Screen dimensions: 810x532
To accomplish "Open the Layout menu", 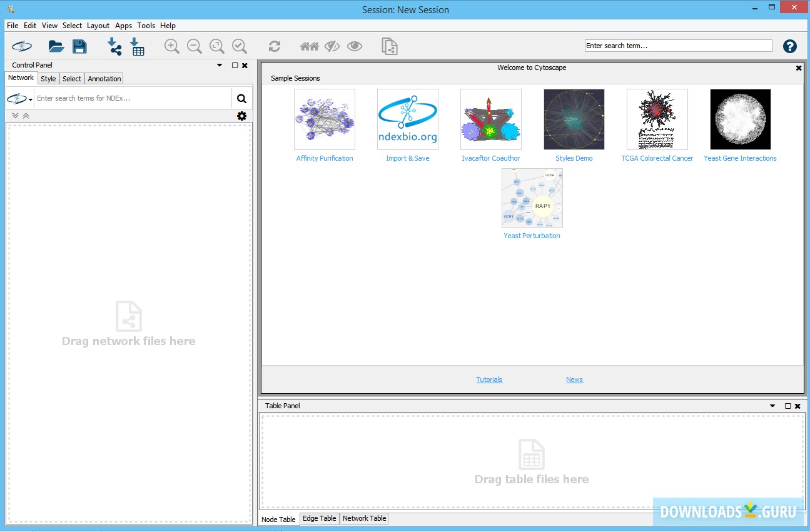I will tap(98, 26).
